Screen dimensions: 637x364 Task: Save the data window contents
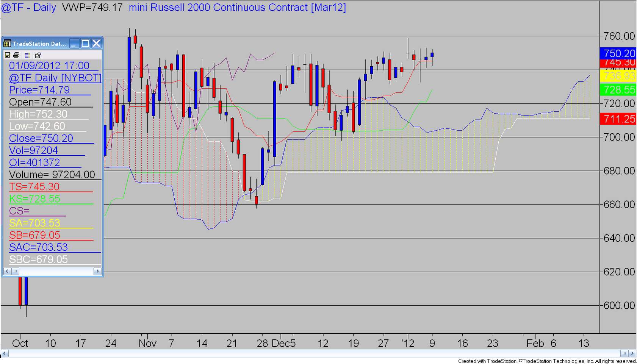click(x=7, y=55)
